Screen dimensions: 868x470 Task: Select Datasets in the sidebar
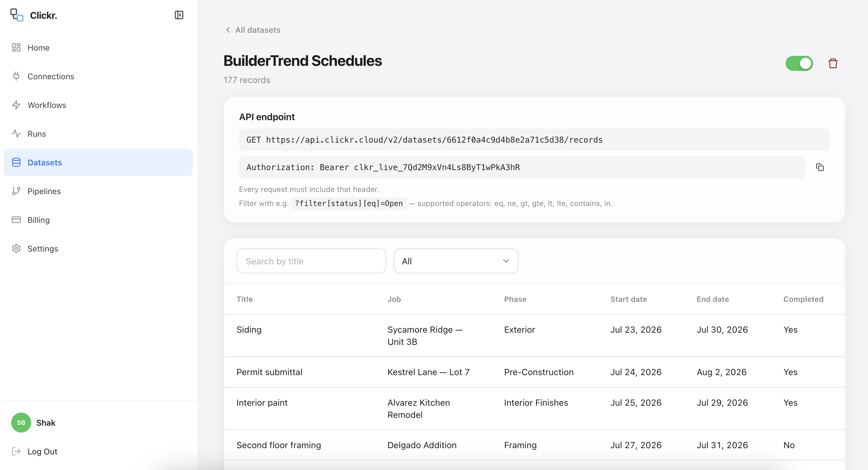(98, 162)
